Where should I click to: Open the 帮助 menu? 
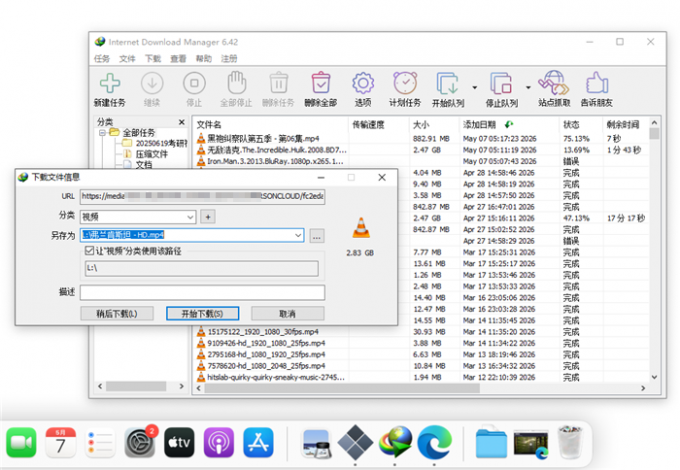204,59
